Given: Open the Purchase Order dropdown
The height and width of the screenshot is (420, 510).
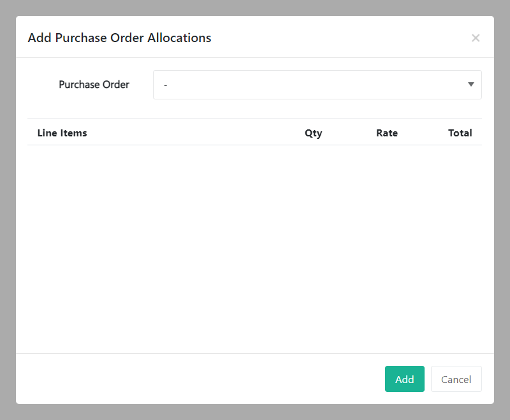Looking at the screenshot, I should coord(317,85).
